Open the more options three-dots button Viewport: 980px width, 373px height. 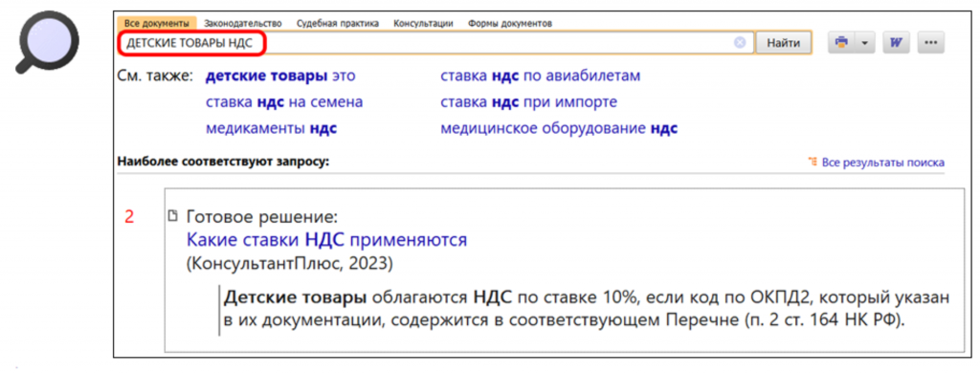point(930,42)
